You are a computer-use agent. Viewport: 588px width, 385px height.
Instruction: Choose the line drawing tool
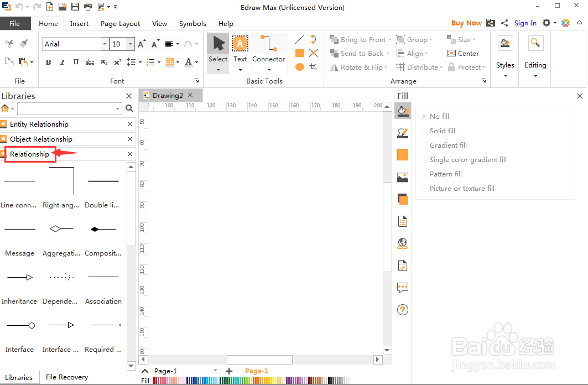pos(300,39)
